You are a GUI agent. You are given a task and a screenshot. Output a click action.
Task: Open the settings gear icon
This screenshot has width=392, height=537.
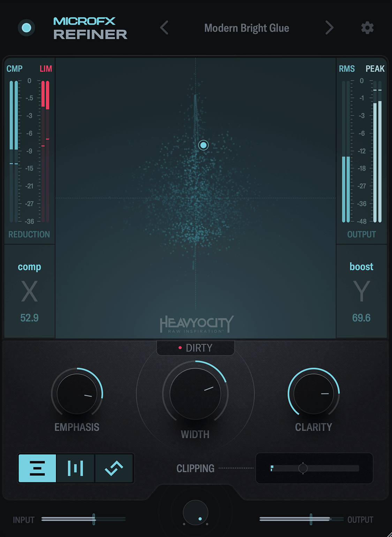point(367,28)
